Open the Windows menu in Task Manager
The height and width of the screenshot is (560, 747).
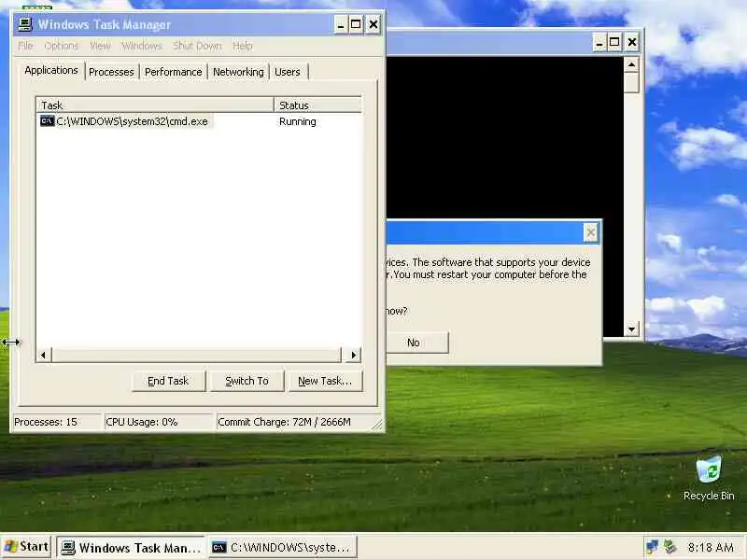pos(142,46)
